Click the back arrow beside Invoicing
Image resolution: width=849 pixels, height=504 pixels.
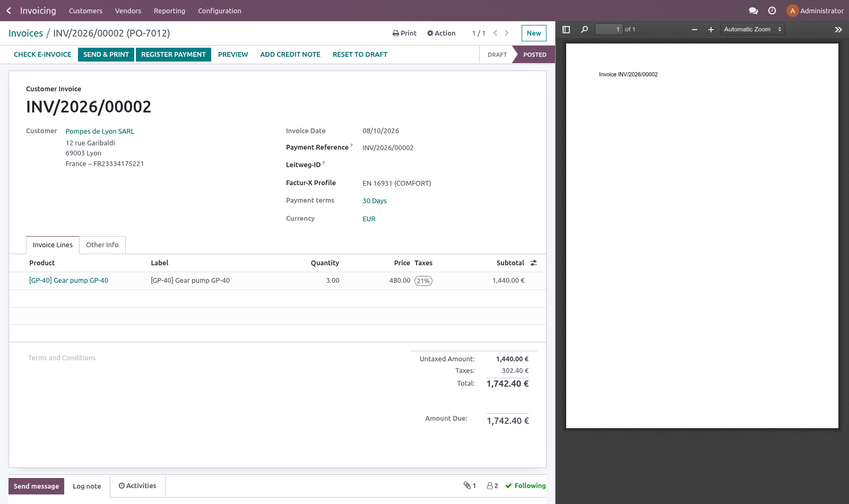[8, 11]
